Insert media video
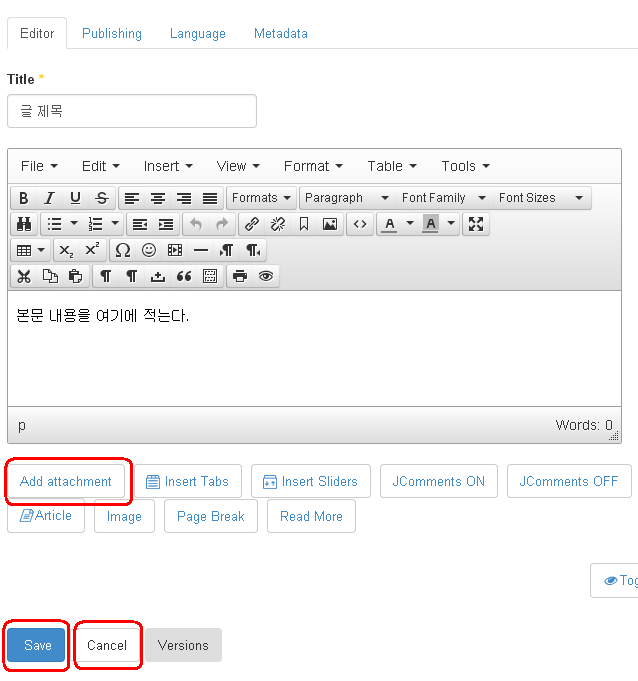This screenshot has width=638, height=681. click(175, 250)
